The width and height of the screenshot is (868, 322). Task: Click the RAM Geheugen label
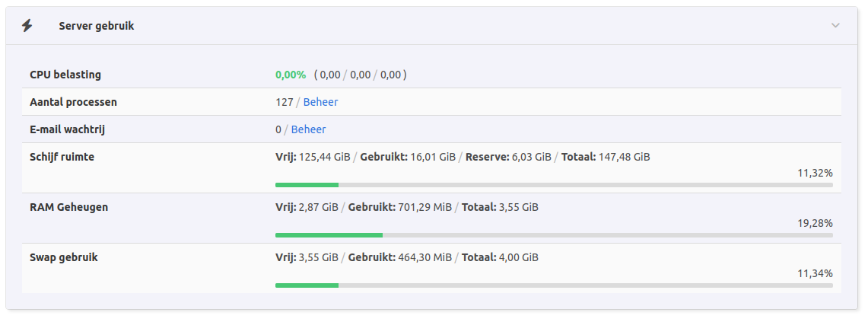coord(68,207)
